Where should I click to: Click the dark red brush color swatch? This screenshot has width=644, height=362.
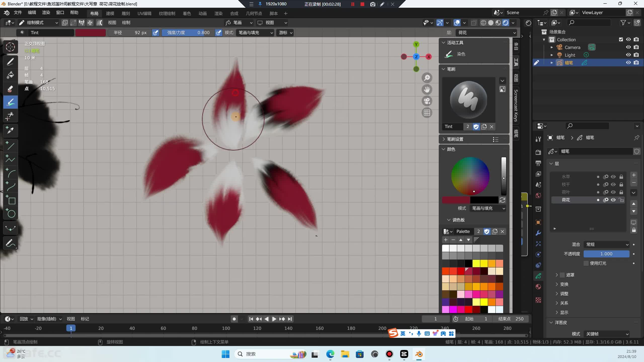[x=91, y=33]
